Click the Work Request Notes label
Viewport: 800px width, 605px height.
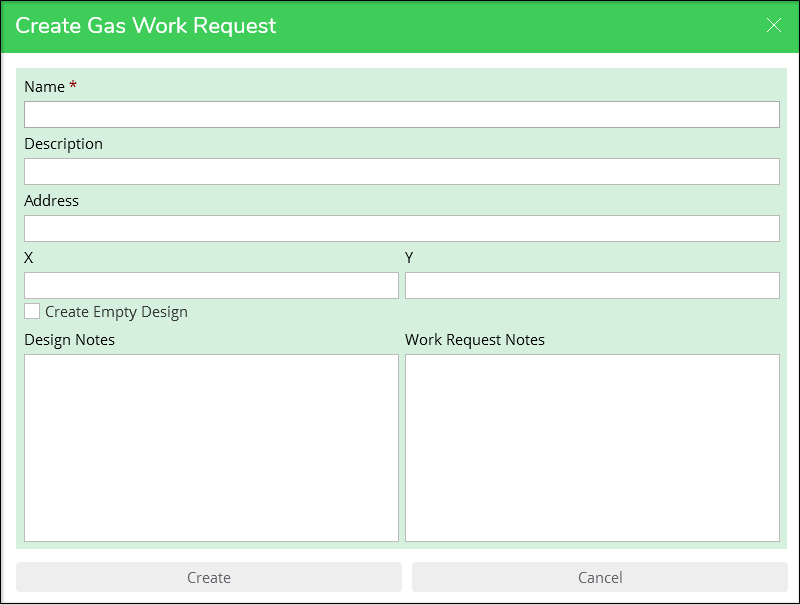click(x=474, y=340)
